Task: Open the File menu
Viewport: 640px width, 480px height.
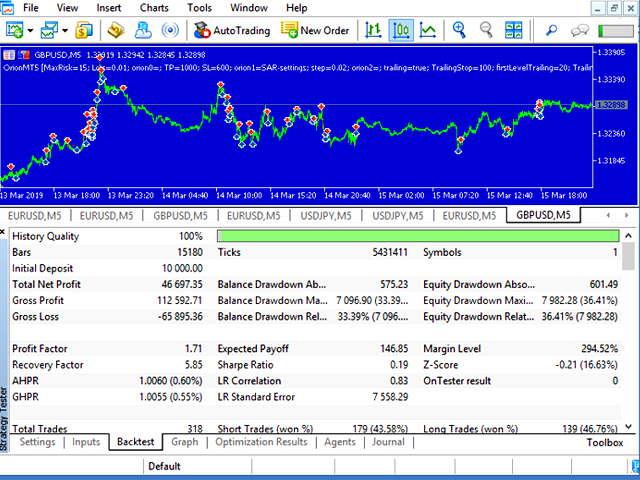Action: [x=31, y=8]
